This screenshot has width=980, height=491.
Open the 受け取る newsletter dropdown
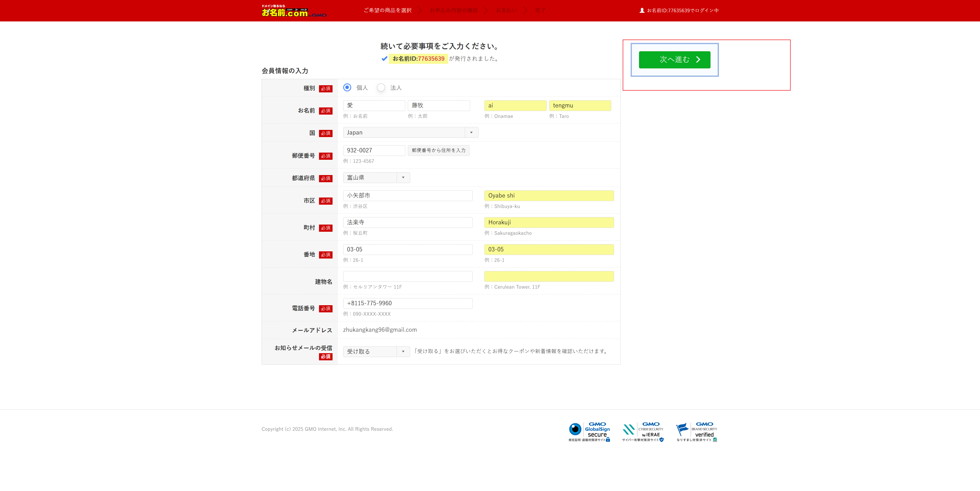pyautogui.click(x=376, y=351)
